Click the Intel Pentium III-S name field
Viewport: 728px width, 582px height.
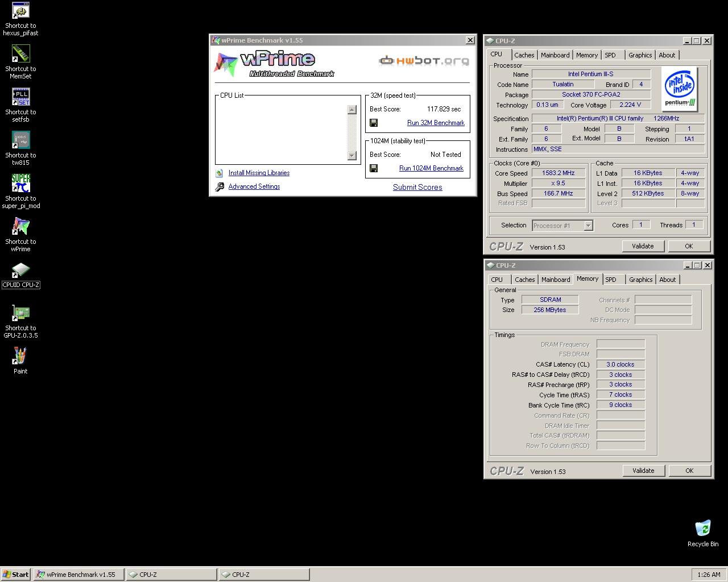[591, 74]
